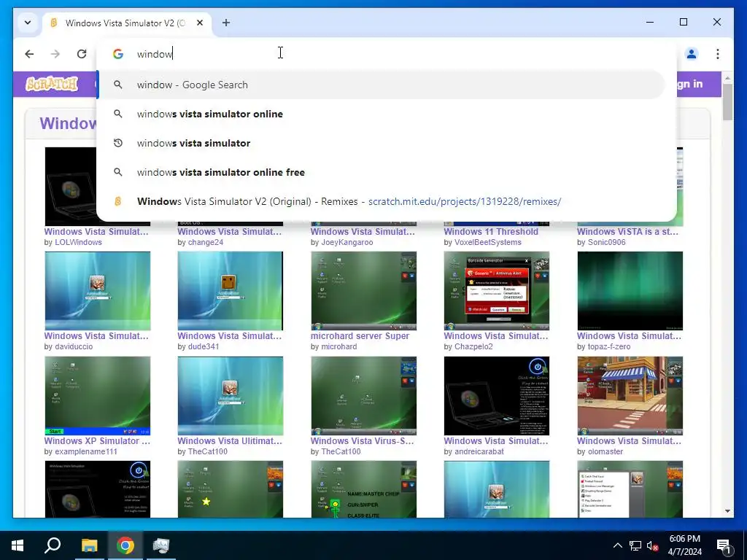Open the project thumbnail by topaz-f-zero

tap(630, 290)
